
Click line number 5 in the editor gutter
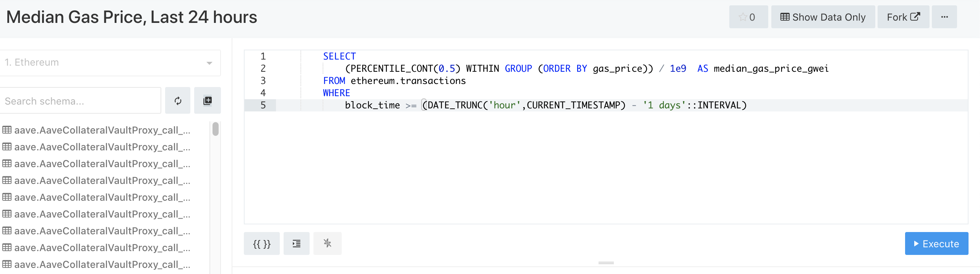pos(263,105)
